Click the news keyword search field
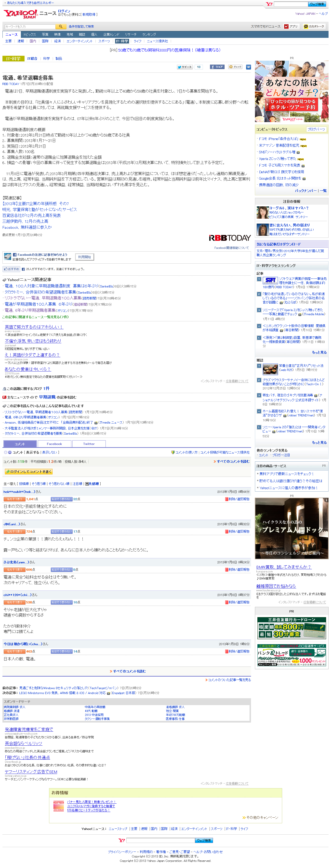331x868 pixels. [30, 26]
